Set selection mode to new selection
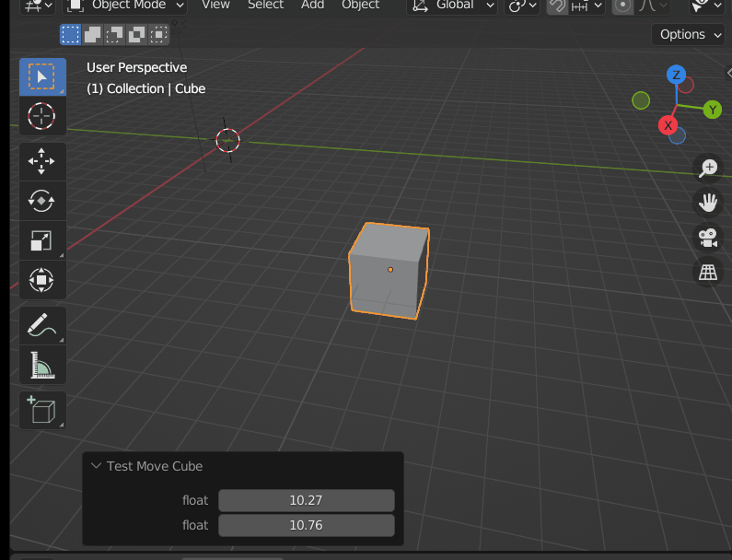 (x=71, y=35)
